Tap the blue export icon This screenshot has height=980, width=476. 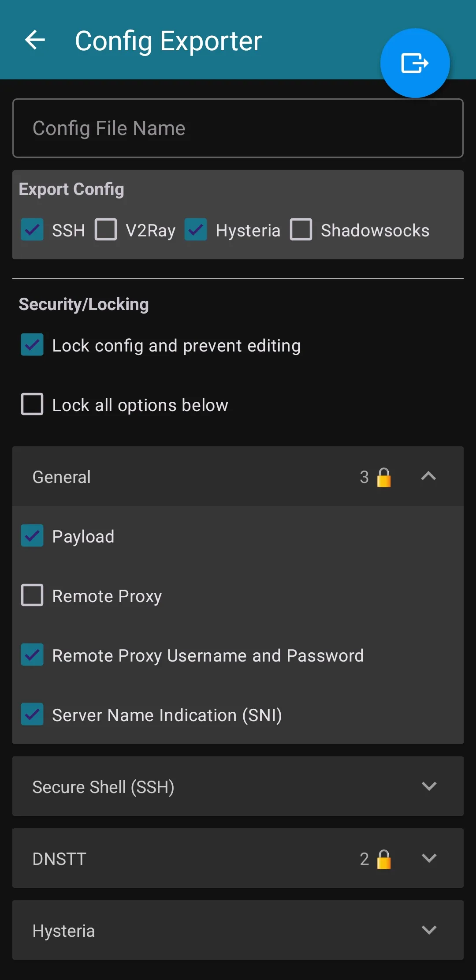point(414,63)
